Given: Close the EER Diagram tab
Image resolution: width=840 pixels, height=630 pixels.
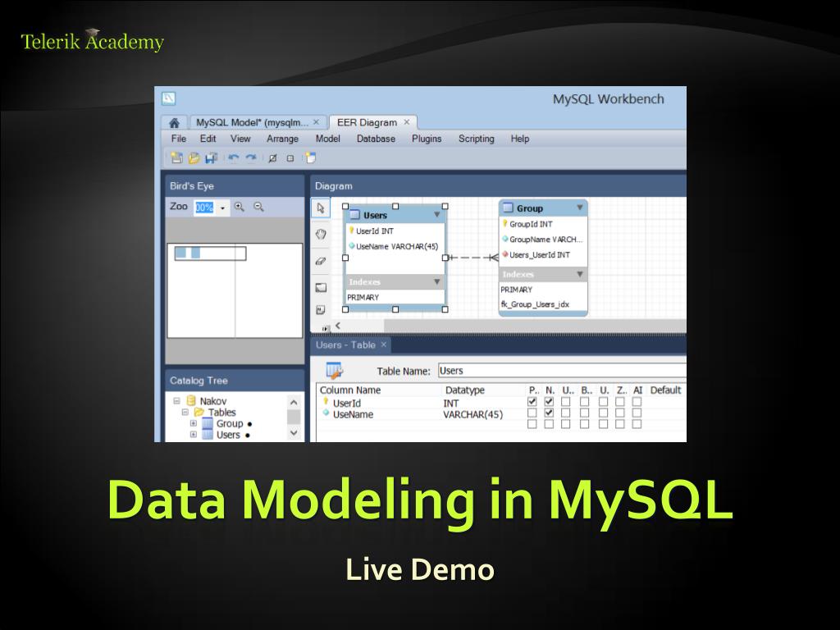Looking at the screenshot, I should (x=407, y=122).
